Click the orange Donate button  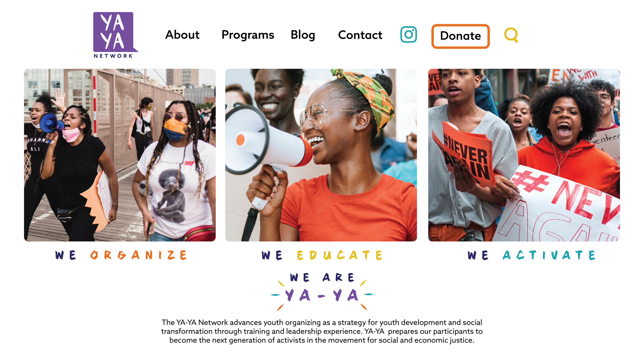pos(460,36)
